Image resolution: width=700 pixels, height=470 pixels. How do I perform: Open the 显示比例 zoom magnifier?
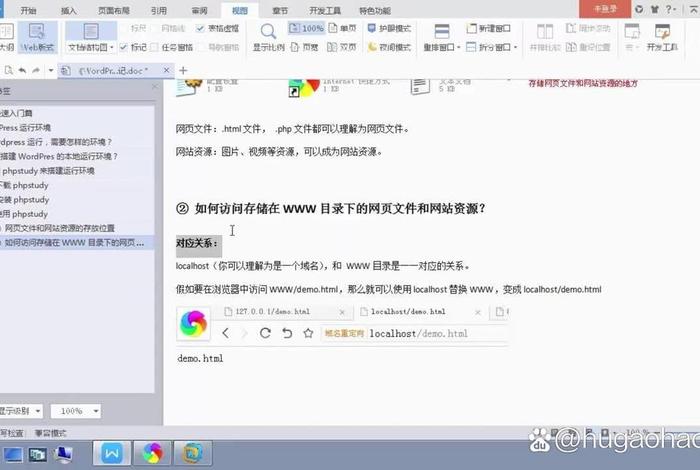268,37
